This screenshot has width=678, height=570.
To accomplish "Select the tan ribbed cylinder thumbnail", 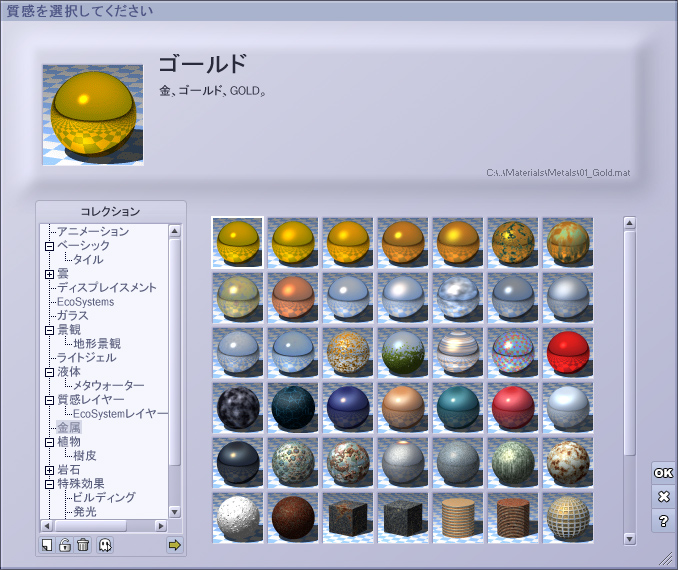I will tap(458, 518).
